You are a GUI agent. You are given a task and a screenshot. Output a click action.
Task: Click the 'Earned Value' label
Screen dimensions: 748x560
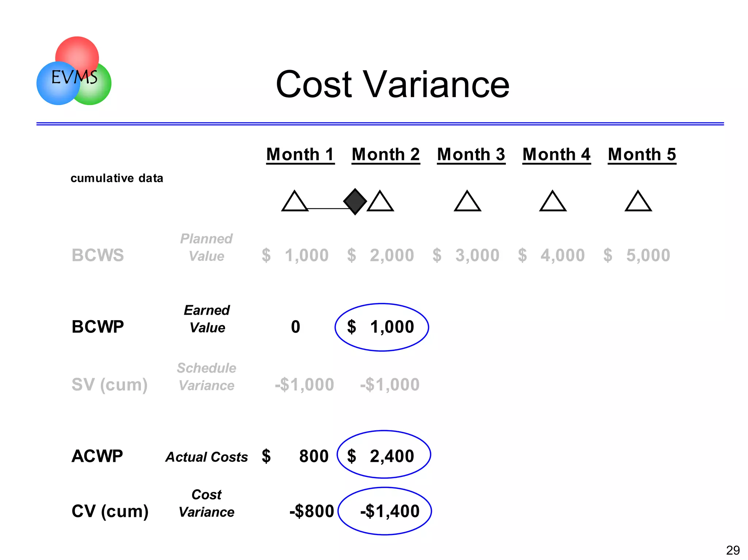click(207, 319)
